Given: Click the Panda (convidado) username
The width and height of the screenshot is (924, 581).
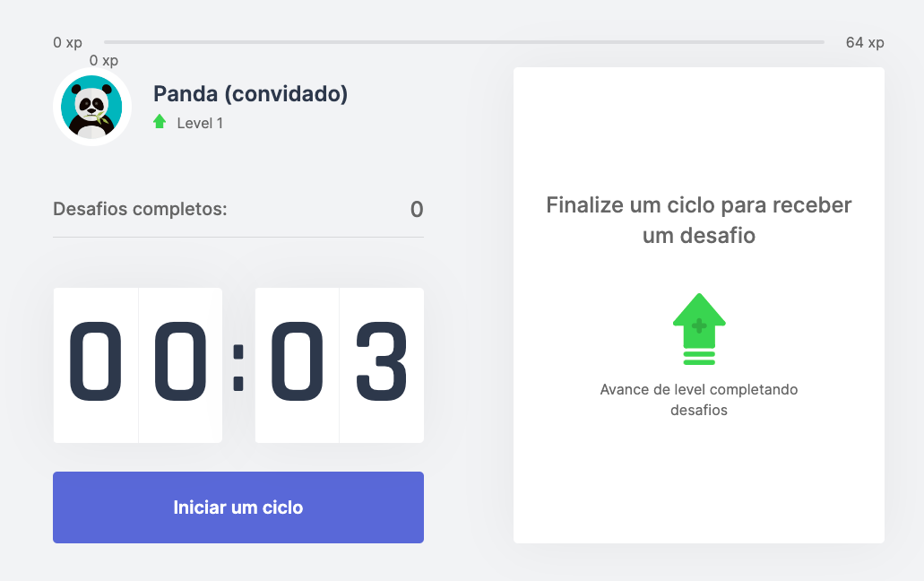Looking at the screenshot, I should (x=250, y=93).
